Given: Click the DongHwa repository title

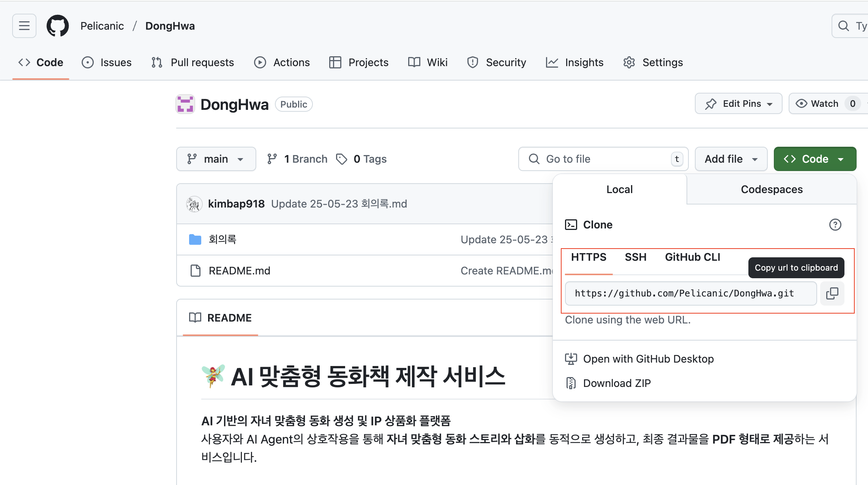Looking at the screenshot, I should point(235,105).
